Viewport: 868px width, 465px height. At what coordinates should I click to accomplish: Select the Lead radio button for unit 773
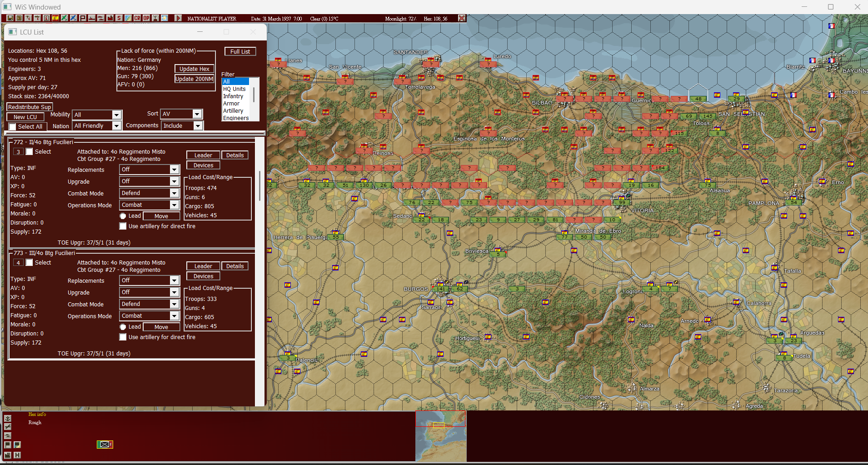tap(123, 326)
